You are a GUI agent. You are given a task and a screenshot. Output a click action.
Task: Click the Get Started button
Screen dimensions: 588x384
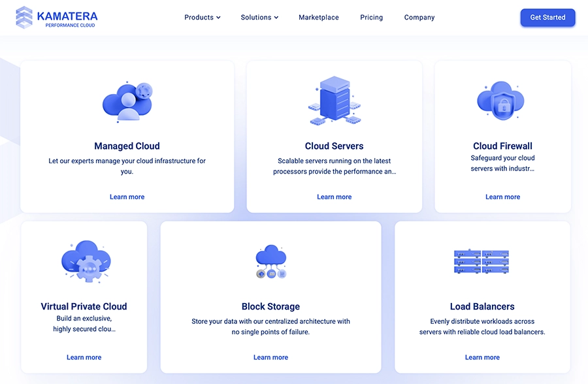(x=547, y=17)
